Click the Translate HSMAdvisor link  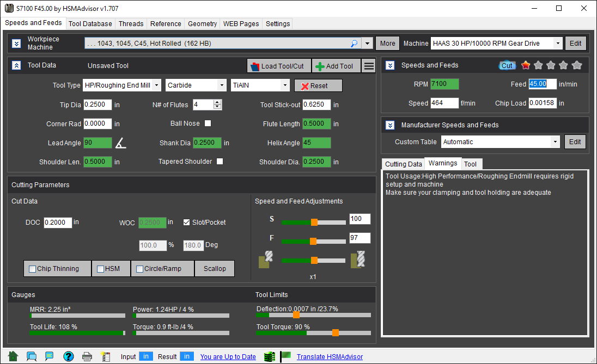tap(330, 357)
